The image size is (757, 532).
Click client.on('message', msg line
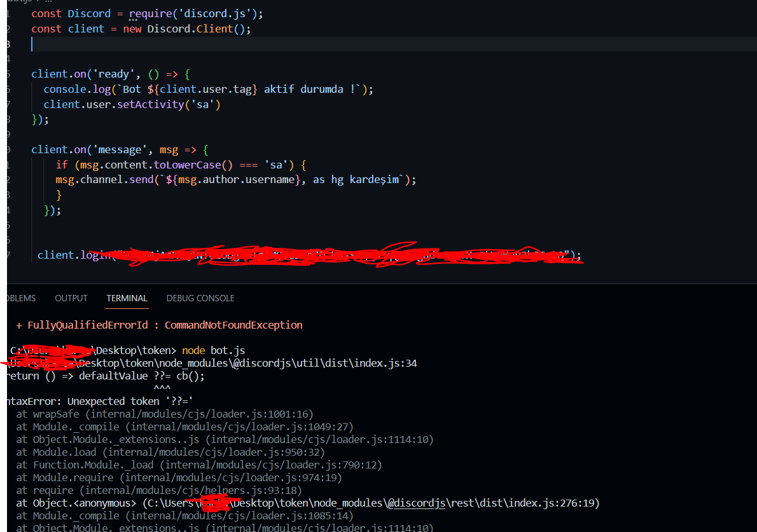[120, 150]
